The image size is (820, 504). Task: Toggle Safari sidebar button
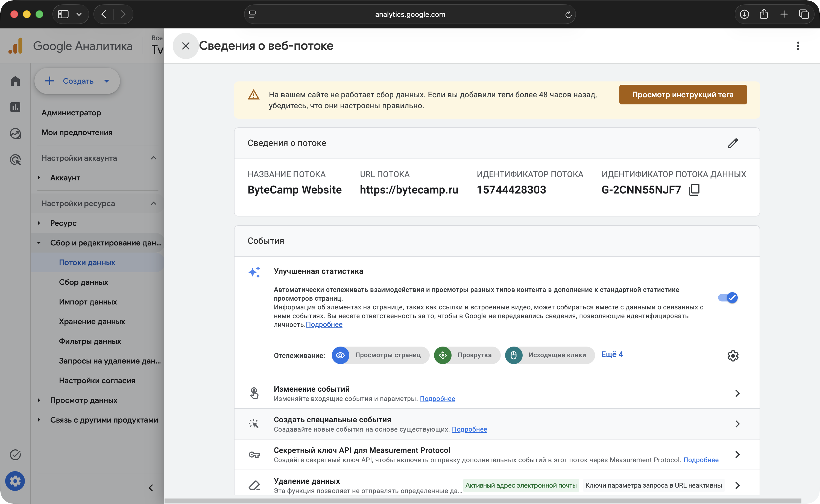(63, 14)
